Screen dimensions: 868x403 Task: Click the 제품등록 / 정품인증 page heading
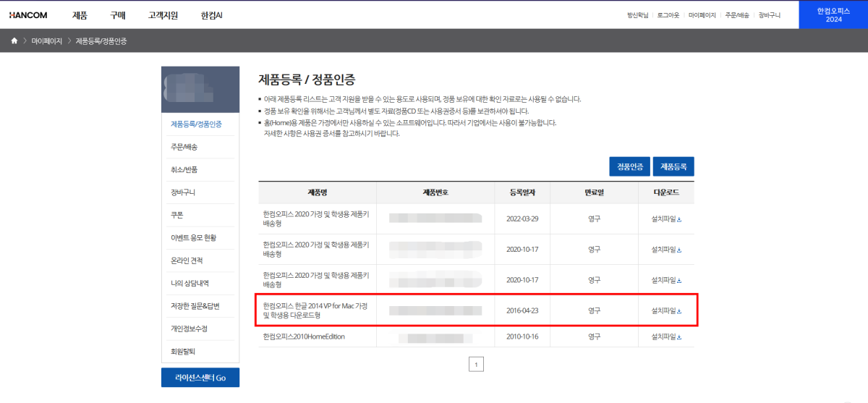(307, 79)
